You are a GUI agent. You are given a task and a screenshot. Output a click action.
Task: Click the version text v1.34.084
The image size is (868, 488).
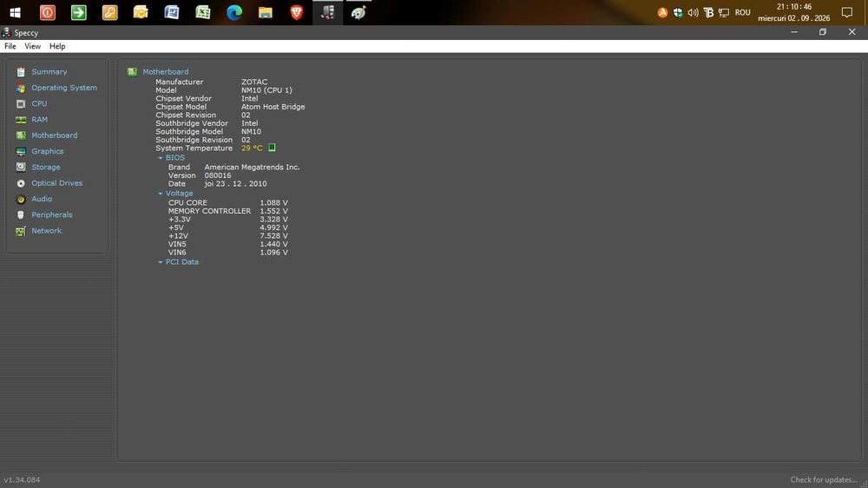[x=22, y=479]
